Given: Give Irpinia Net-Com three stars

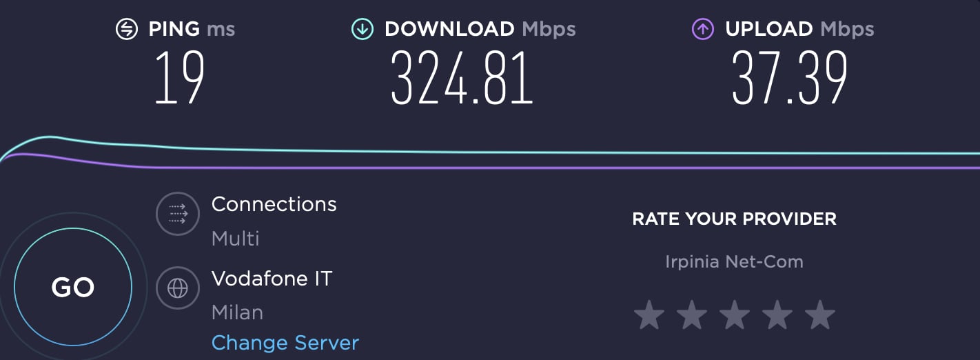Looking at the screenshot, I should [x=735, y=315].
